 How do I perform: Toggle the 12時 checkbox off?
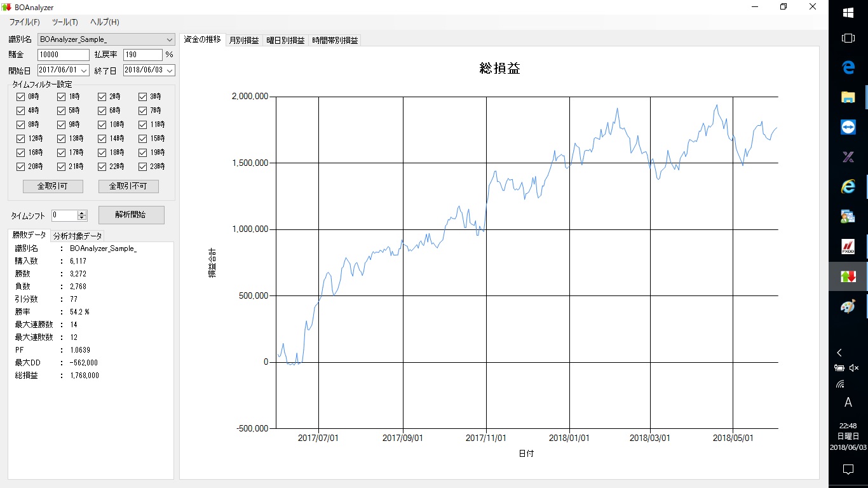point(21,139)
